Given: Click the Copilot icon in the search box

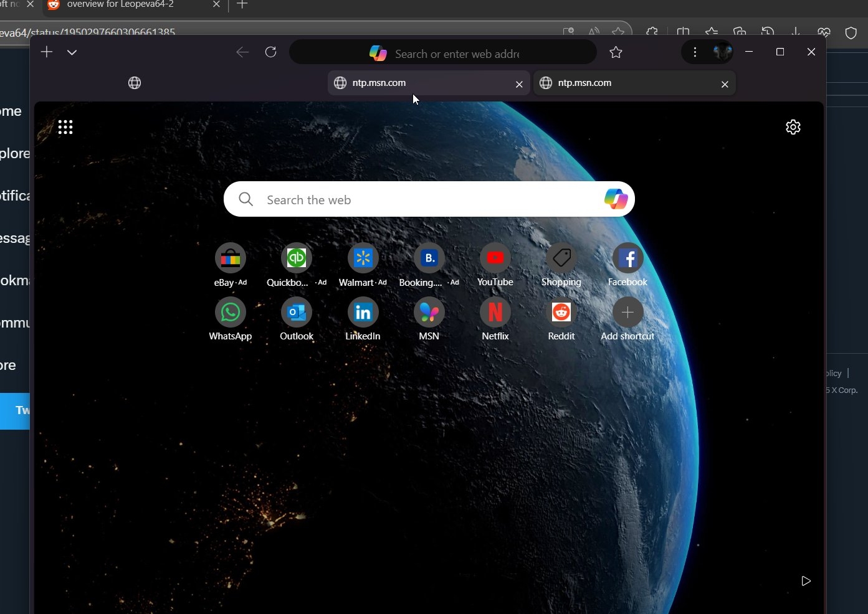Looking at the screenshot, I should point(615,199).
